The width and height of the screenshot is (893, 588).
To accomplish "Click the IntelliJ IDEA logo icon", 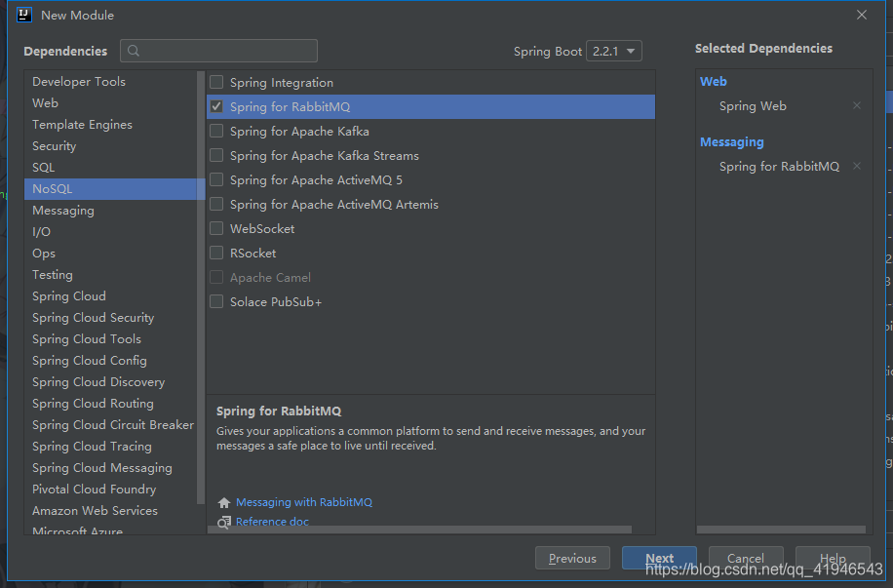I will tap(24, 15).
